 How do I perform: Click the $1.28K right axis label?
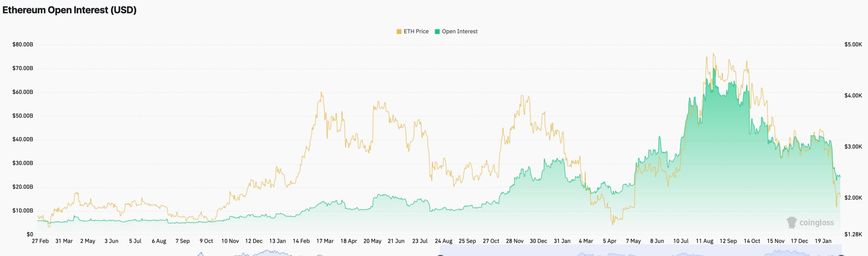coord(853,234)
